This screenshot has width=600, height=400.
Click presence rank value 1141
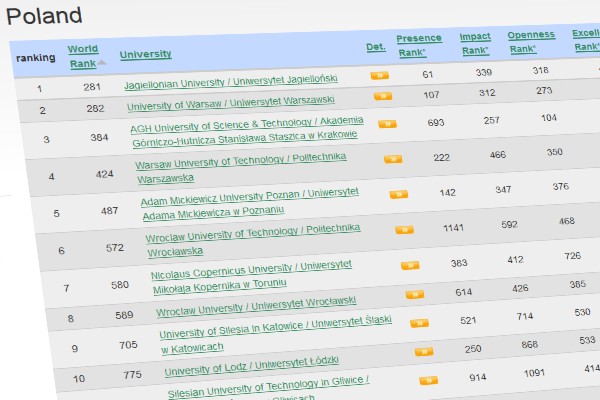453,228
